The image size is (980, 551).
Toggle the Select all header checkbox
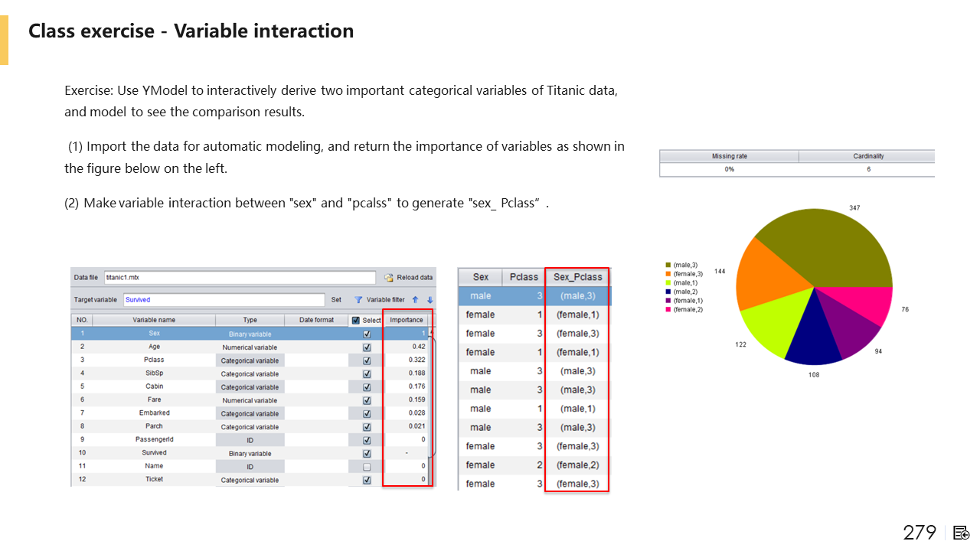tap(355, 320)
